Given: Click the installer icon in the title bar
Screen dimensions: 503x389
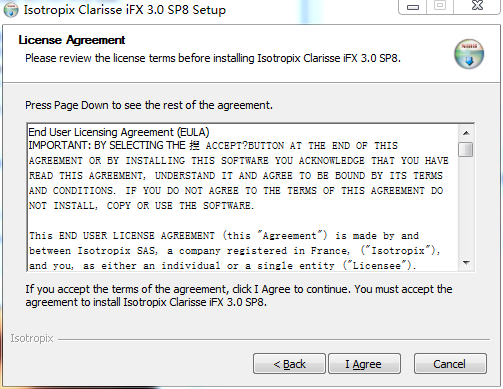Looking at the screenshot, I should pyautogui.click(x=11, y=10).
